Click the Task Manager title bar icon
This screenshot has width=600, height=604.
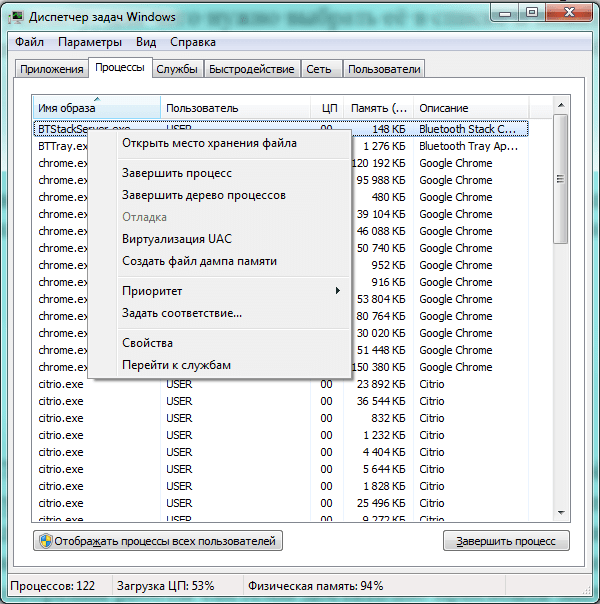point(17,17)
